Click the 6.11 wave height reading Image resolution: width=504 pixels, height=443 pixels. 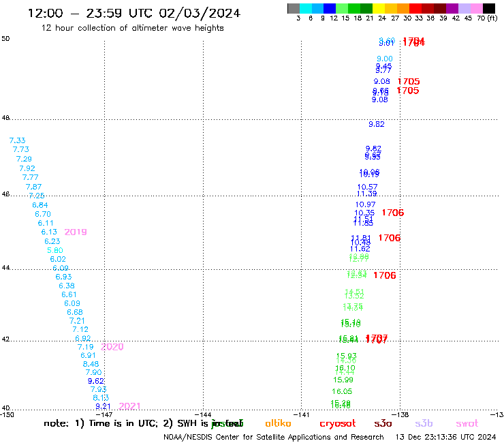(x=46, y=223)
